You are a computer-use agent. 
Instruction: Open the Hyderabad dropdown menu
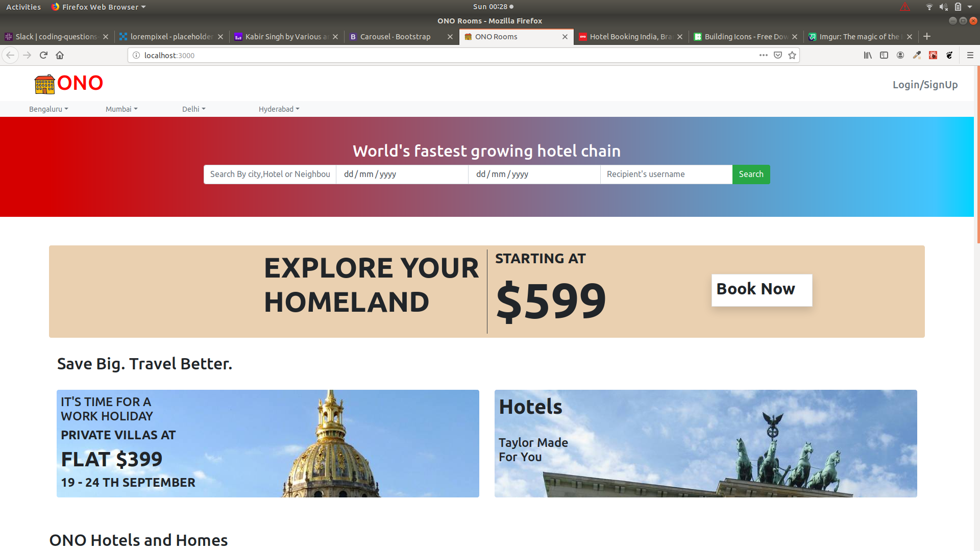point(279,109)
